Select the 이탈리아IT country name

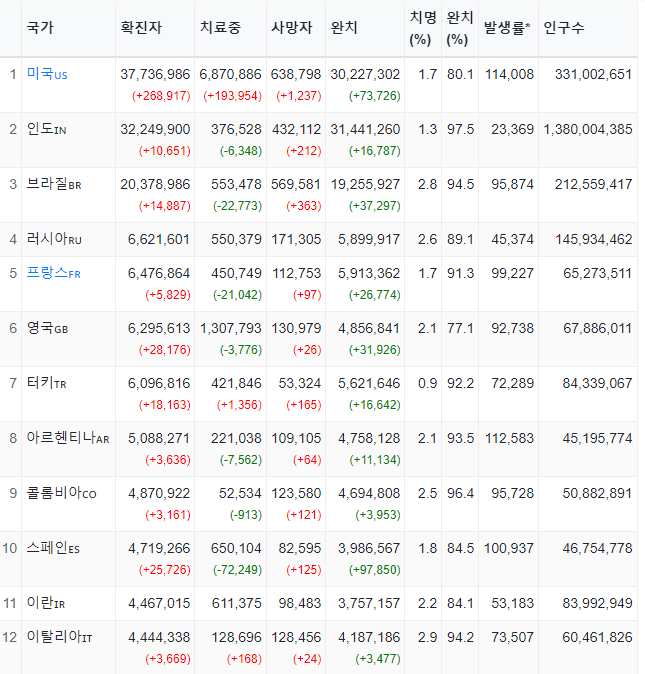(59, 637)
